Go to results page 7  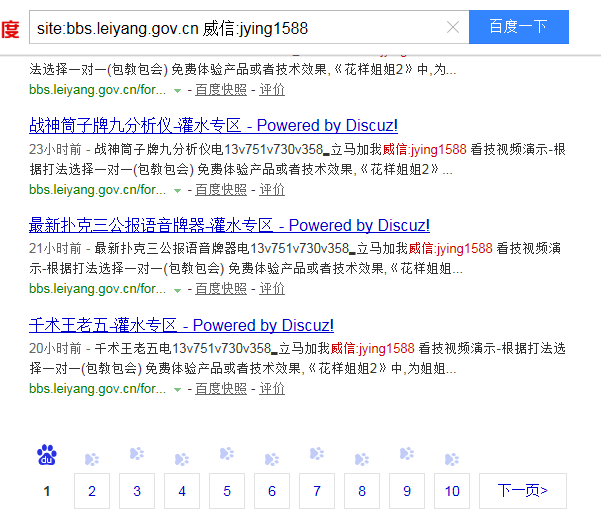317,491
